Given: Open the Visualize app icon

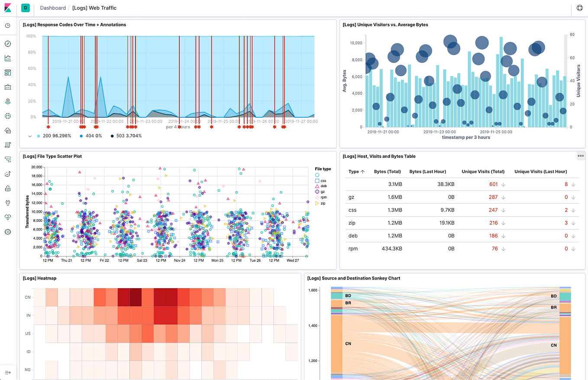Looking at the screenshot, I should click(x=8, y=58).
